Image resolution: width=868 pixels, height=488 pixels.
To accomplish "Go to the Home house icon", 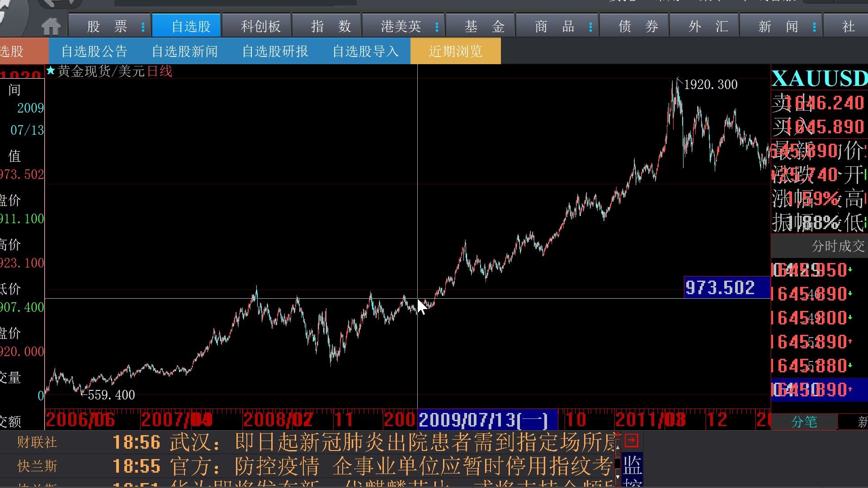I will (51, 26).
